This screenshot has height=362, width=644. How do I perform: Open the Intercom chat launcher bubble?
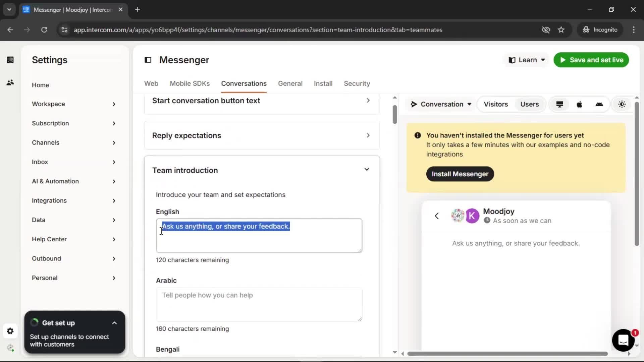point(623,340)
